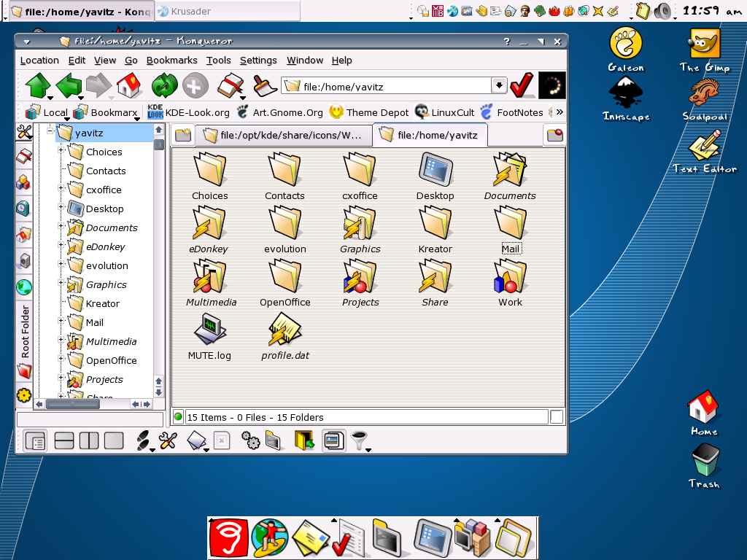This screenshot has height=560, width=747.
Task: Click the split view top/bottom button
Action: point(64,440)
